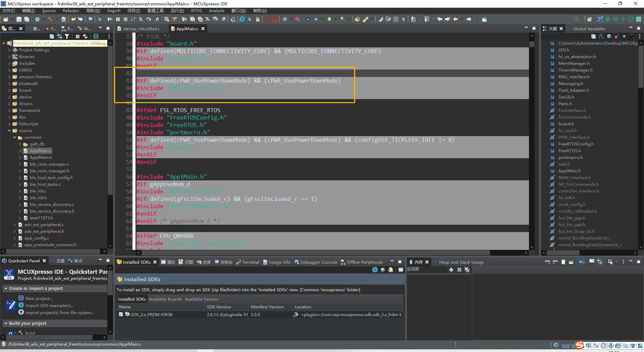Click the sort icon in Outline panel
Image resolution: width=644 pixels, height=352 pixels.
click(601, 36)
